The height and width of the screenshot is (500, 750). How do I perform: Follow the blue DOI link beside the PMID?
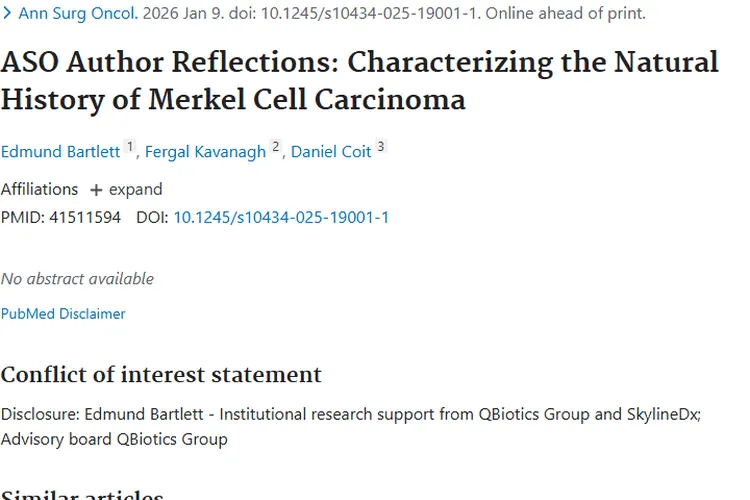click(281, 217)
